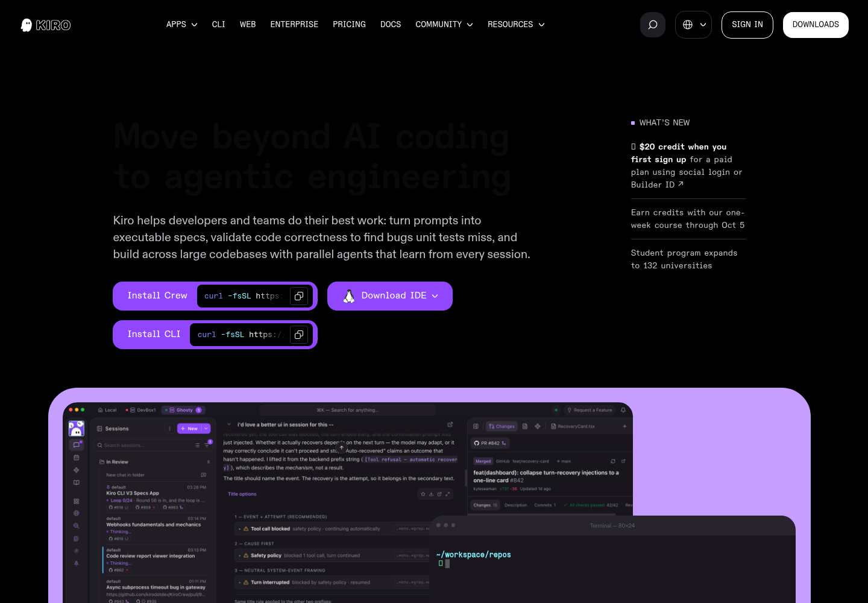Click the DOWNLOADS button
868x603 pixels.
coord(816,25)
